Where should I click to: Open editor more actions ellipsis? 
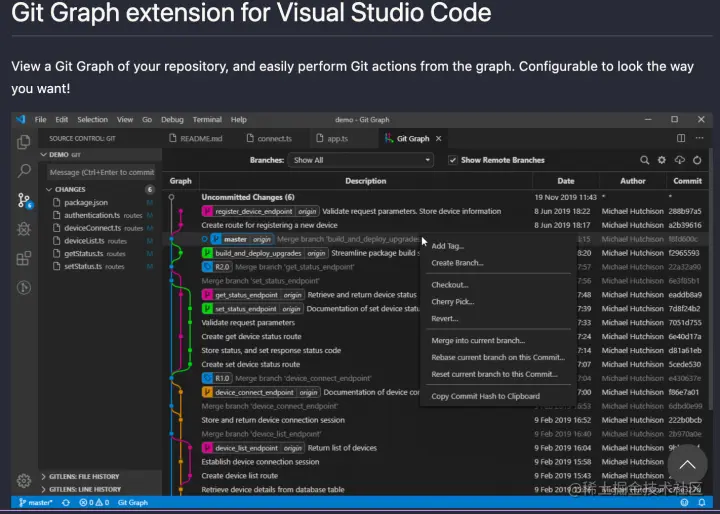[x=699, y=138]
